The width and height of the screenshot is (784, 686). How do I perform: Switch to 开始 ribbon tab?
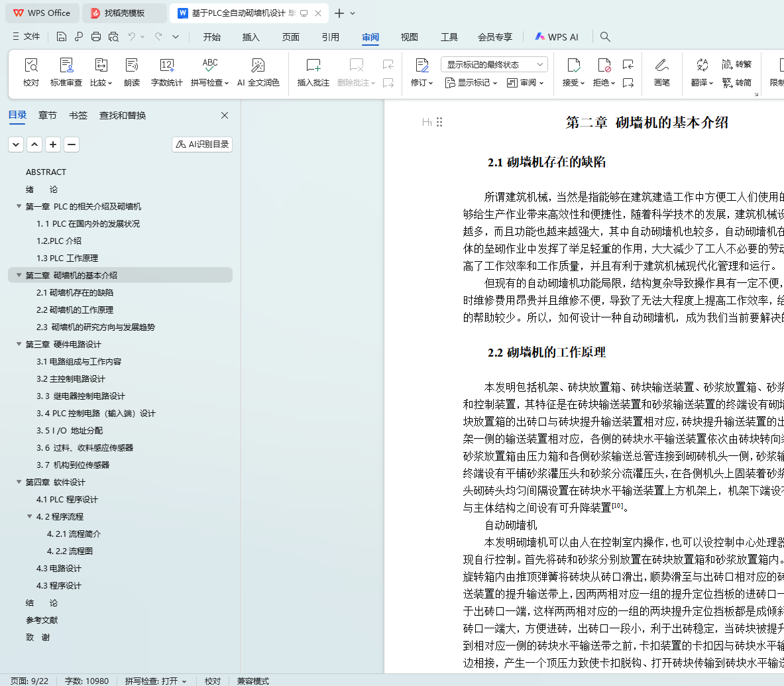212,37
